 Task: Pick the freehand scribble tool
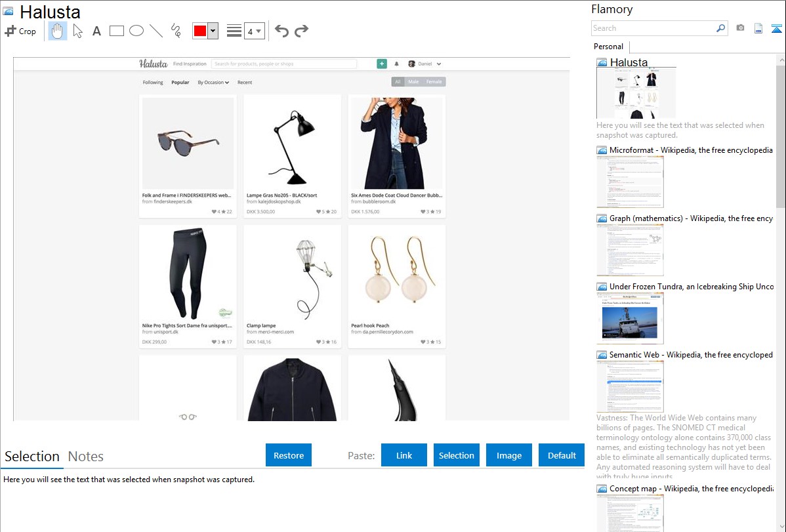tap(176, 31)
